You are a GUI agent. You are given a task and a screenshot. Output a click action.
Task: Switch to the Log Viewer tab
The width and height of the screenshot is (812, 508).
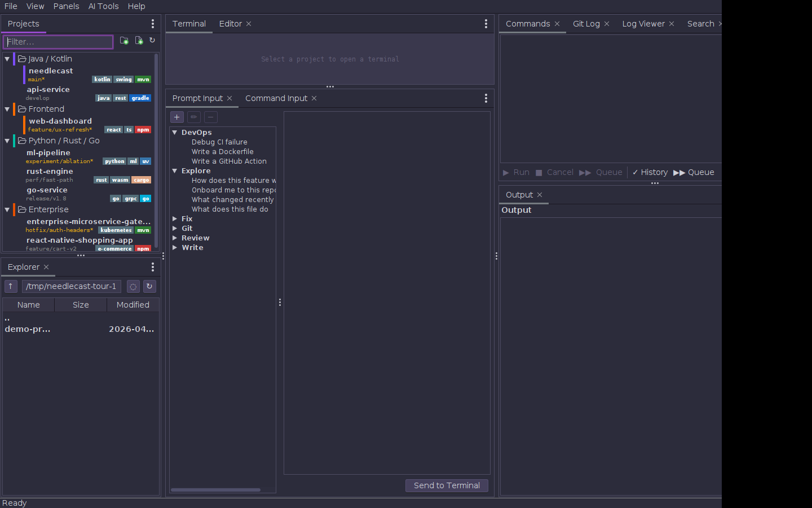tap(643, 24)
